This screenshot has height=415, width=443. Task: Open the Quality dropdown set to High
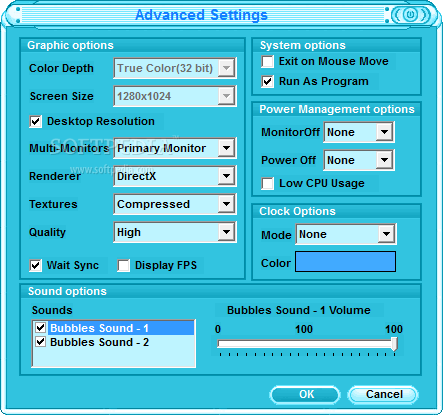click(175, 232)
